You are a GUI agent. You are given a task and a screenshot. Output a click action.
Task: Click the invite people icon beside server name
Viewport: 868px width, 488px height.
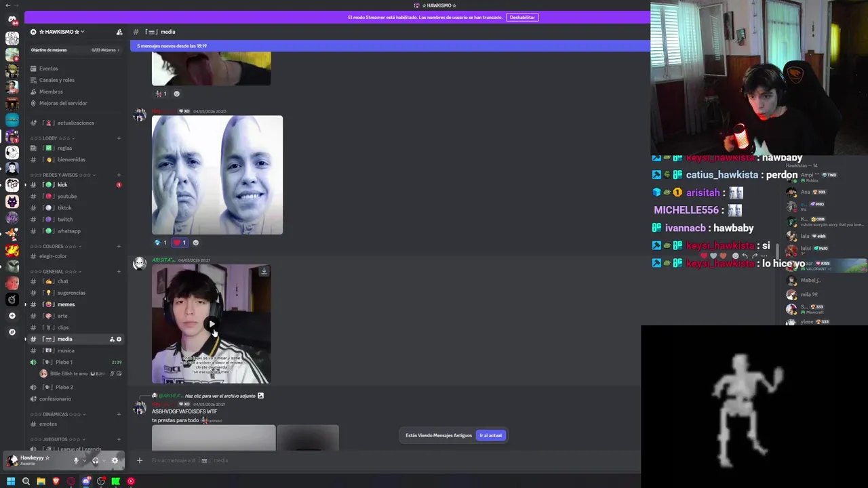pos(119,32)
